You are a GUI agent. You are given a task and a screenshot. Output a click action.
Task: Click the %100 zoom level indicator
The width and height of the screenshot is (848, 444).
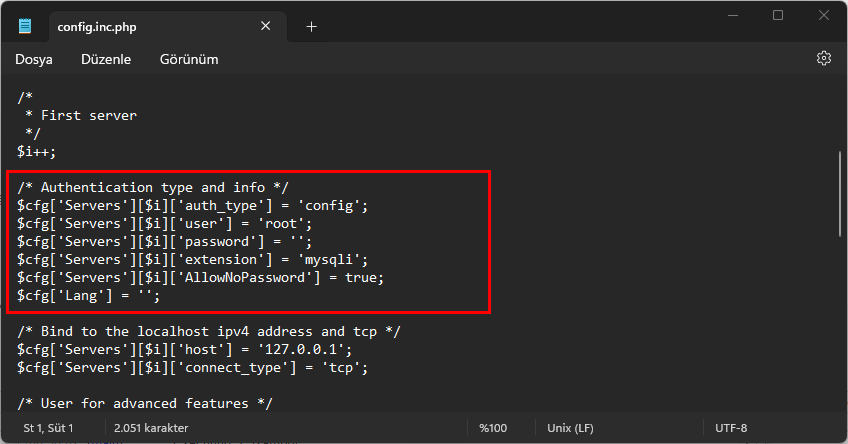pyautogui.click(x=493, y=428)
